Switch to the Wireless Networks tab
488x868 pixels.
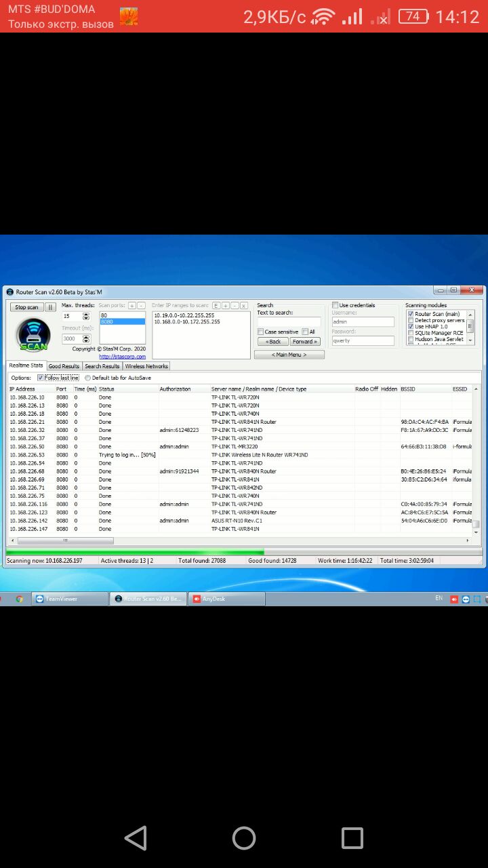(146, 366)
